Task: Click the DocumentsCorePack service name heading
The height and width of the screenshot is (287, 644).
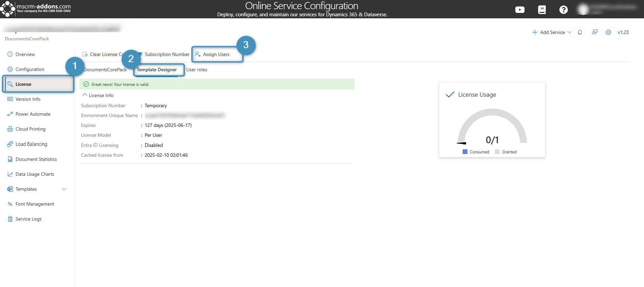Action: 27,39
